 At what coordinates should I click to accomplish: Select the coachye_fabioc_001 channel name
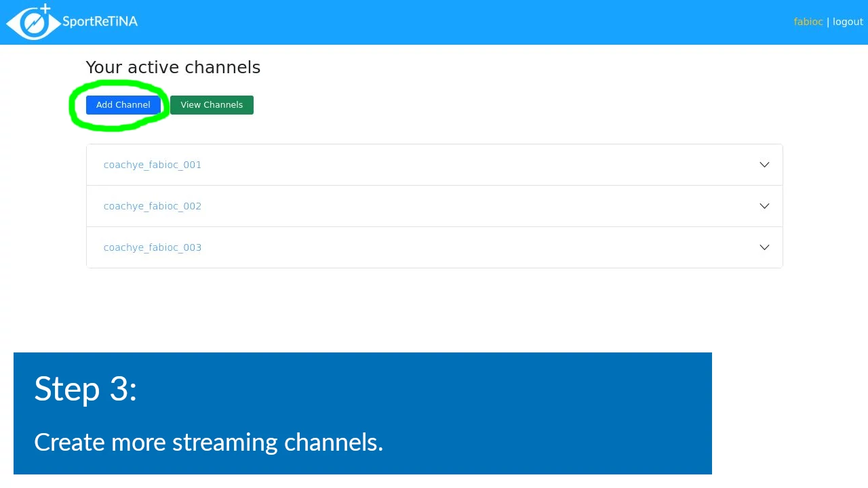click(x=153, y=165)
